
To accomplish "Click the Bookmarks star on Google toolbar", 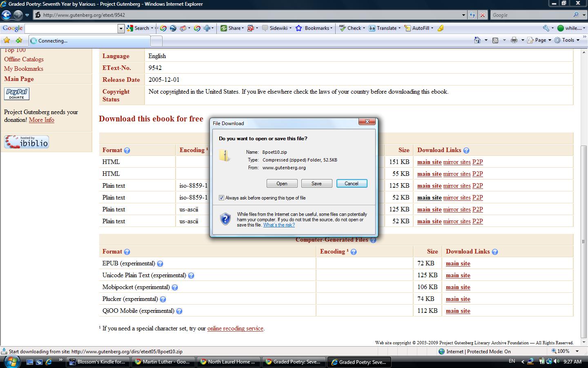I will coord(299,28).
